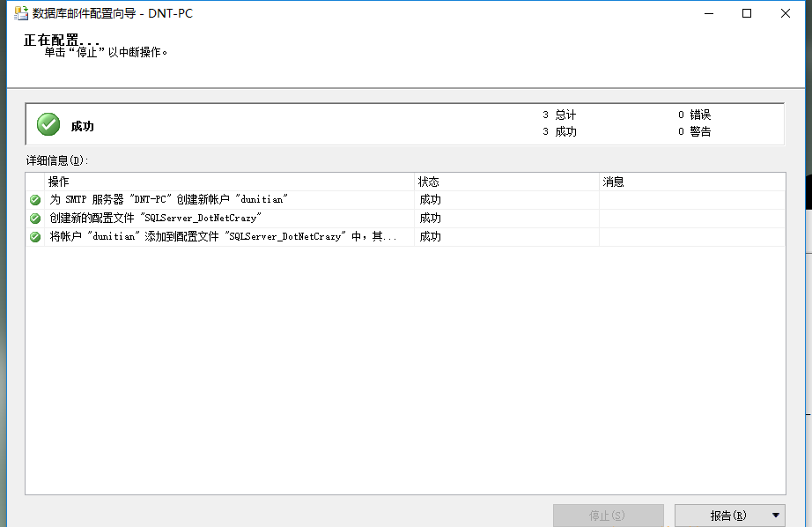
Task: Click the bold 成功 summary label
Action: point(82,126)
